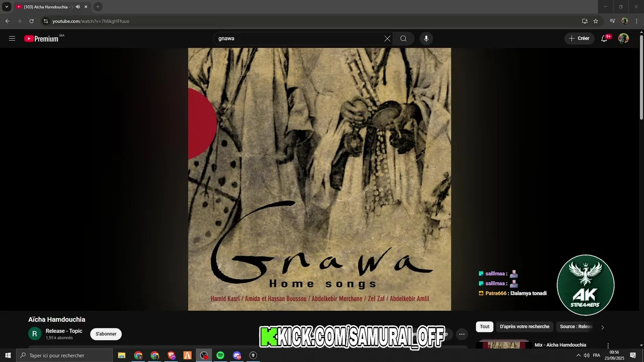
Task: Subscribe with the S'abonner button
Action: 106,334
